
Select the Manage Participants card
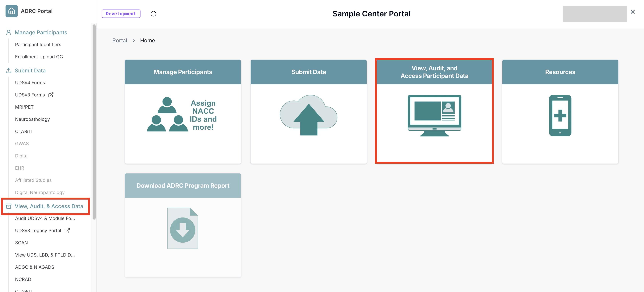(x=183, y=112)
